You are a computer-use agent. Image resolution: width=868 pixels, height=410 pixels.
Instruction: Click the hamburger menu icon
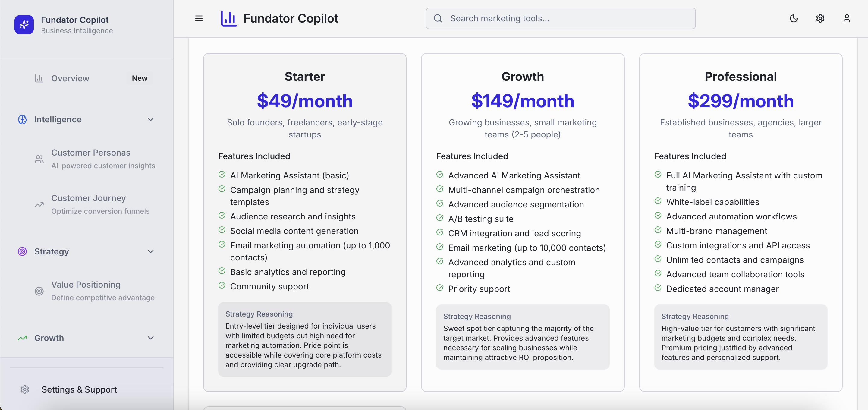(199, 19)
